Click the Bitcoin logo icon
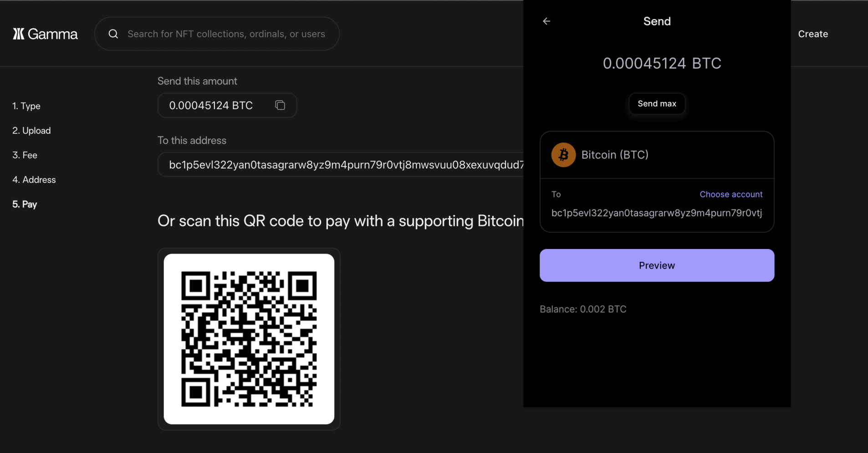This screenshot has height=453, width=868. 562,154
